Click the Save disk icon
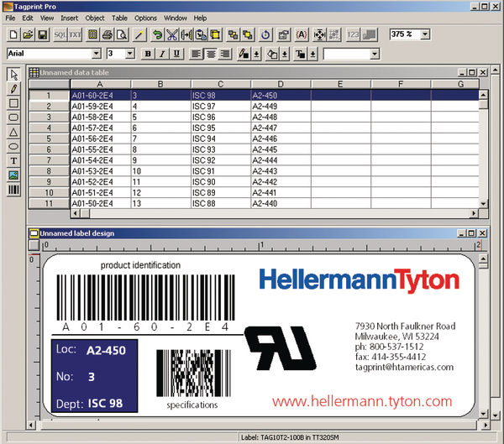The width and height of the screenshot is (504, 444). click(42, 35)
